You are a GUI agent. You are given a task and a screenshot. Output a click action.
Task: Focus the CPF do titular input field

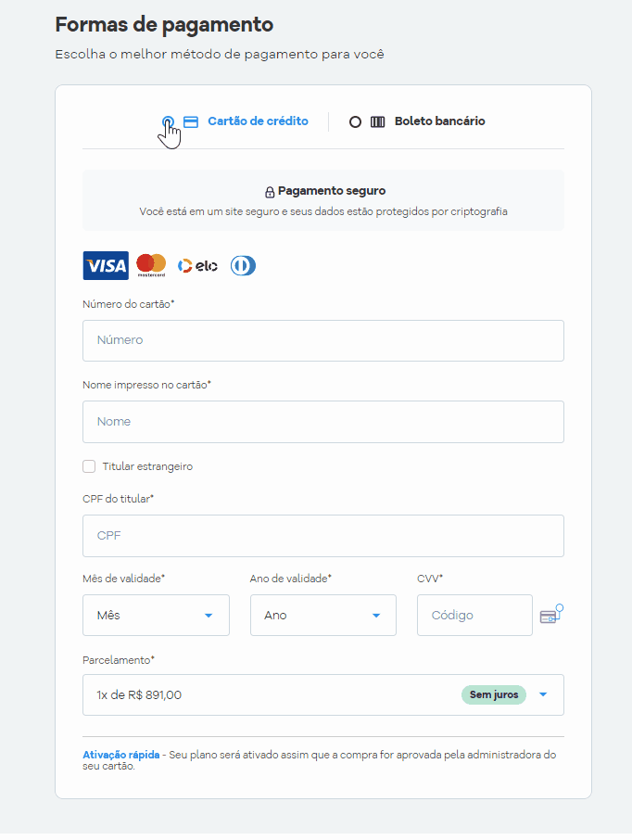tap(323, 536)
